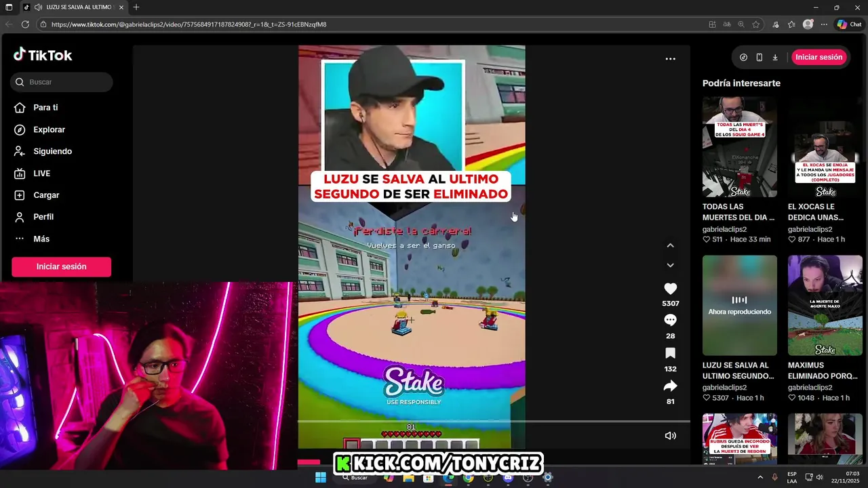Image resolution: width=868 pixels, height=488 pixels.
Task: Click the sidebar Iniciar sesión button
Action: [61, 266]
